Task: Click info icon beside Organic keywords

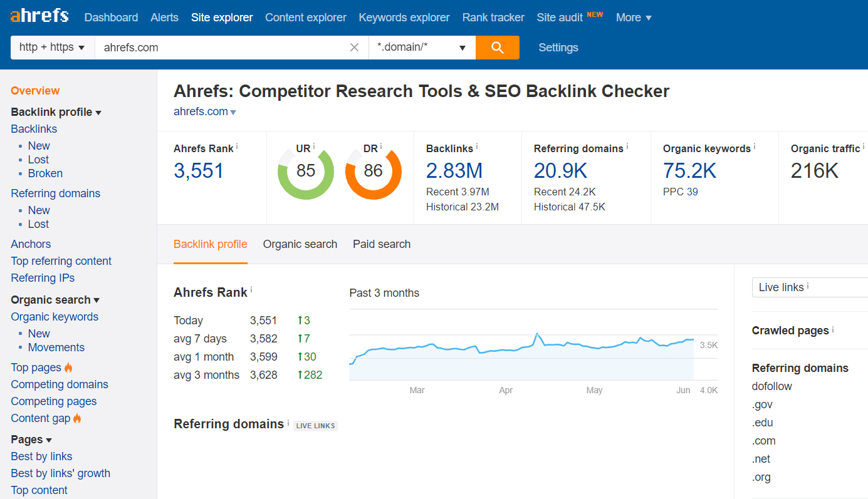Action: click(755, 147)
